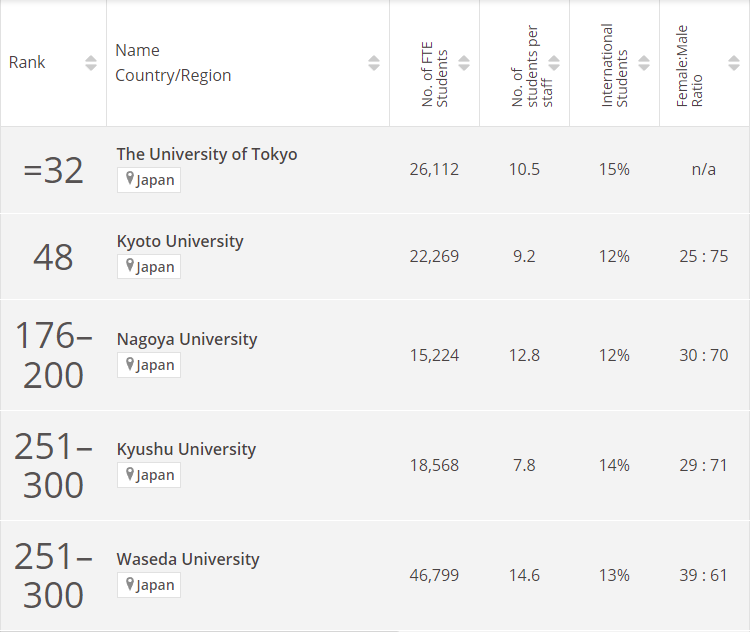Click the map pin under Kyoto University

[130, 266]
